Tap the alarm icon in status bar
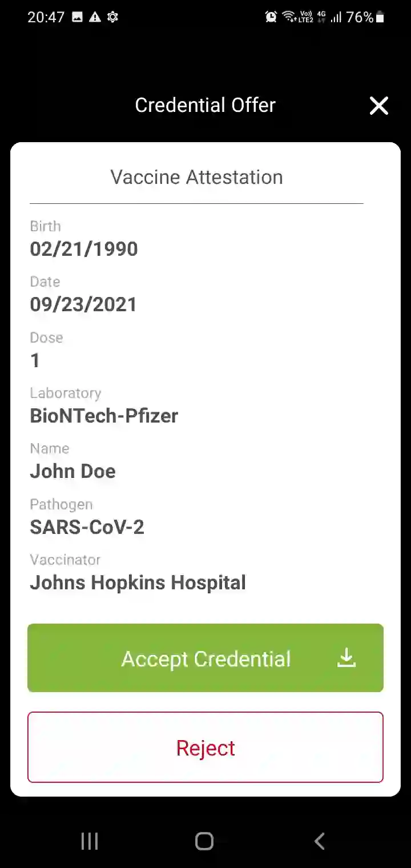The height and width of the screenshot is (868, 411). (271, 17)
